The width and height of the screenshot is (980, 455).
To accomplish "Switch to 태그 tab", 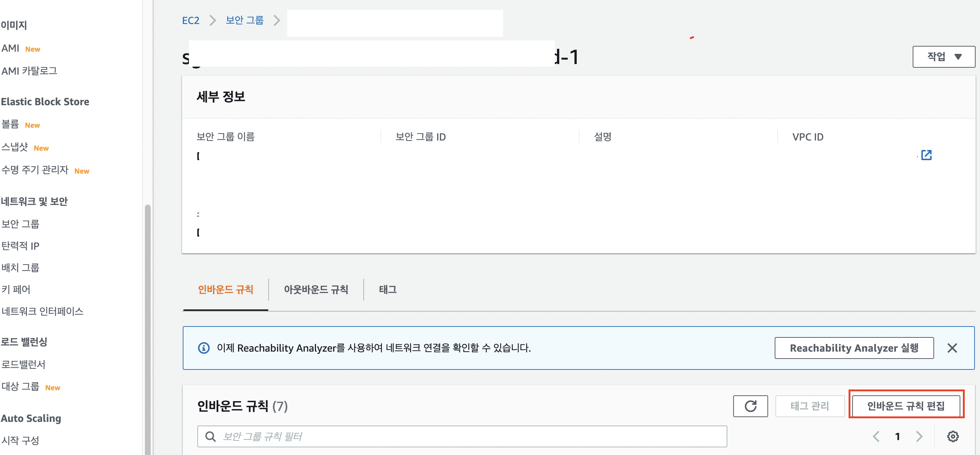I will pyautogui.click(x=387, y=289).
